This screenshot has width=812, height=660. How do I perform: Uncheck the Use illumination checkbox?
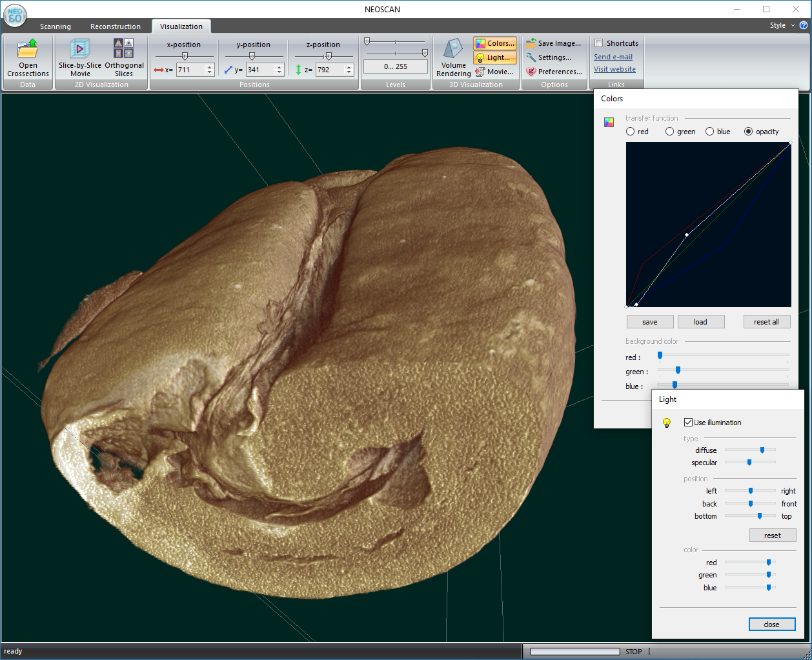[x=688, y=423]
